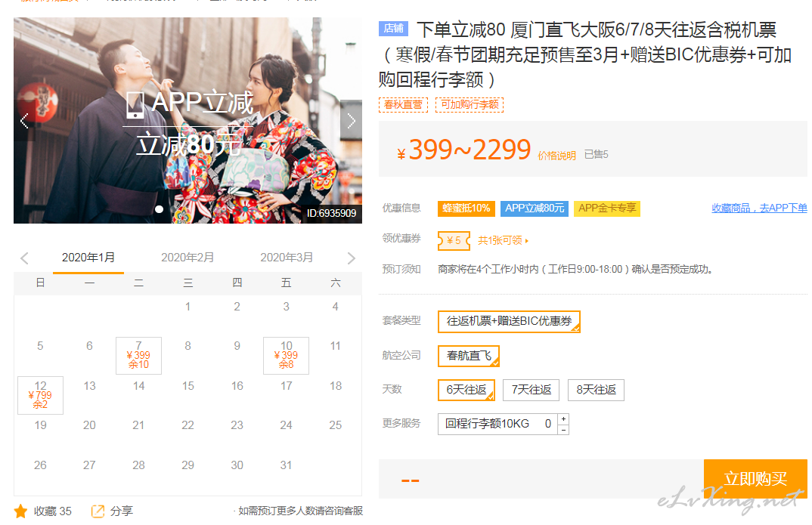812x525 pixels.
Task: Select 8天往返 option
Action: pos(596,390)
